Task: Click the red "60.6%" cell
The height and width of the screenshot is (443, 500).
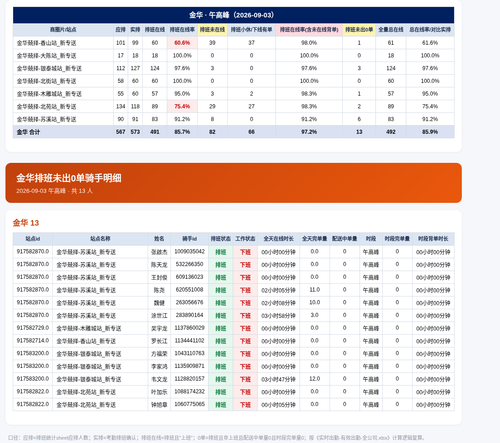Action: tap(182, 43)
